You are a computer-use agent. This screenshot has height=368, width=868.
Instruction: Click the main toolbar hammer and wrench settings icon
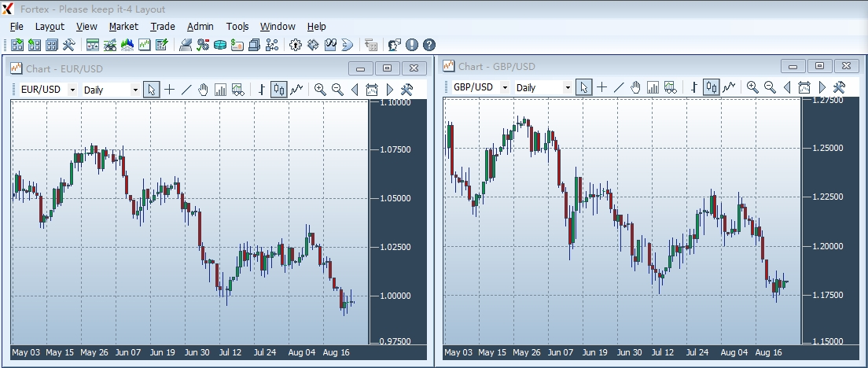point(68,45)
